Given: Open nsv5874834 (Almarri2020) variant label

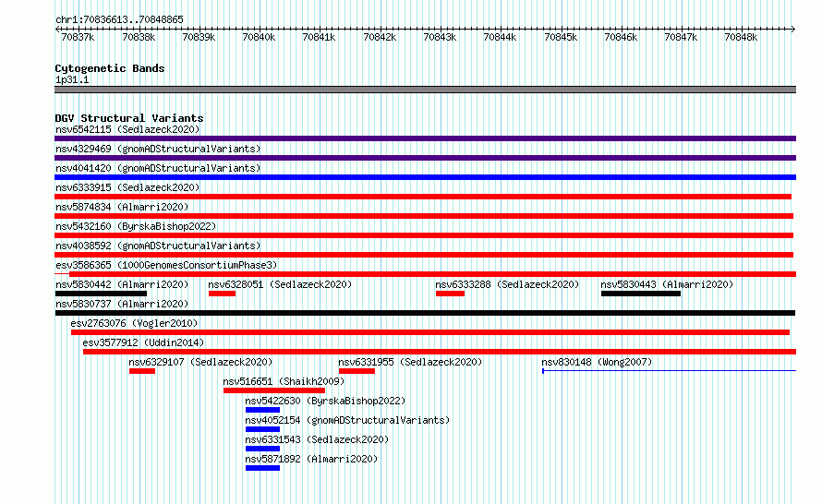Looking at the screenshot, I should pos(122,207).
